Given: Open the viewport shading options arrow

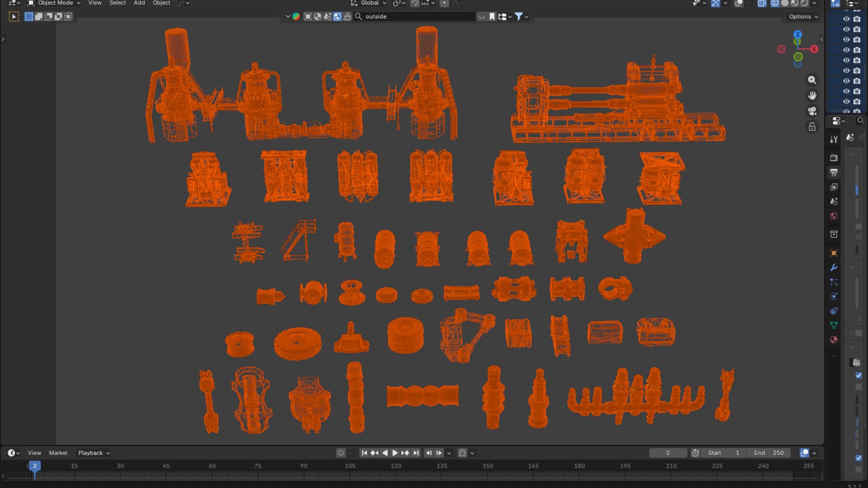Looking at the screenshot, I should (x=815, y=3).
